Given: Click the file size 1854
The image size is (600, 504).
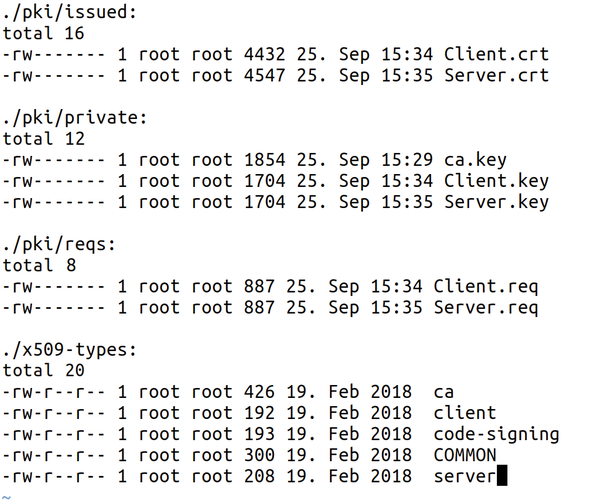Looking at the screenshot, I should 265,160.
